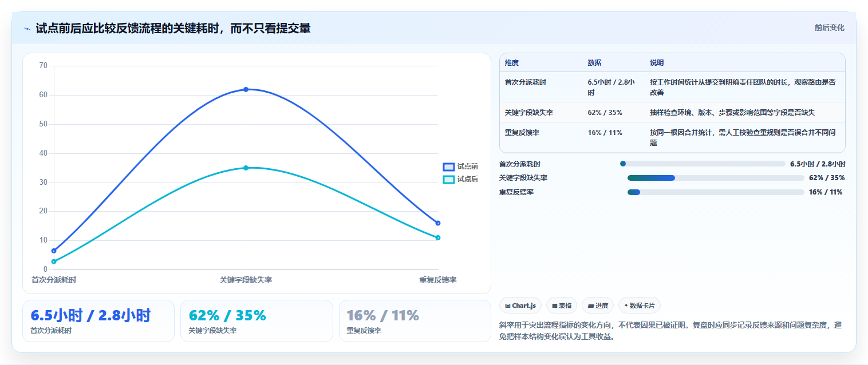The height and width of the screenshot is (365, 868).
Task: Click the 数据 table column header
Action: [x=594, y=63]
